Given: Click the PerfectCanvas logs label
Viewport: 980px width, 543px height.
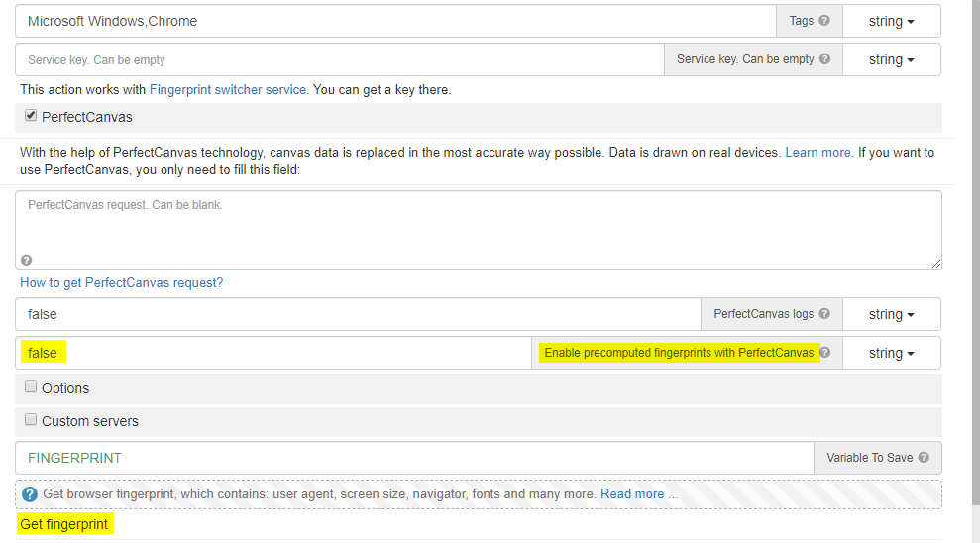Looking at the screenshot, I should click(763, 314).
